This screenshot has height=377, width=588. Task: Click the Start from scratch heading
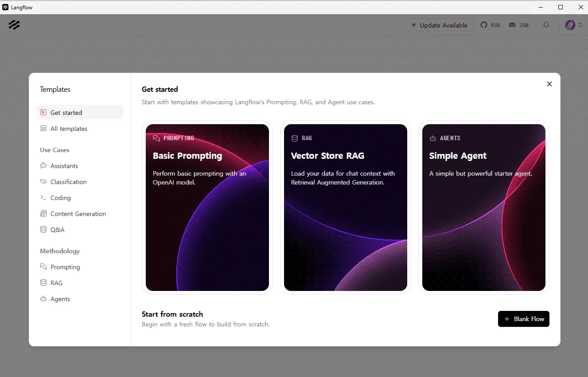click(172, 314)
